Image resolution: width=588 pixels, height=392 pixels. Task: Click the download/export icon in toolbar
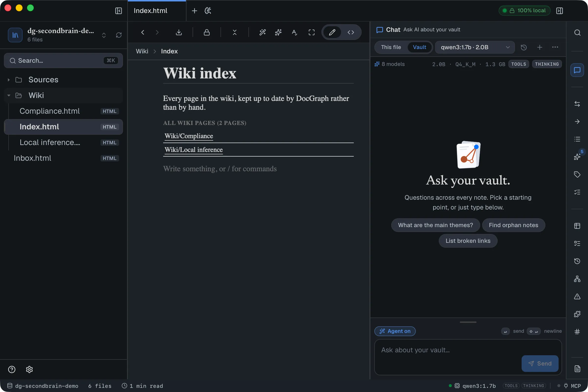point(179,32)
